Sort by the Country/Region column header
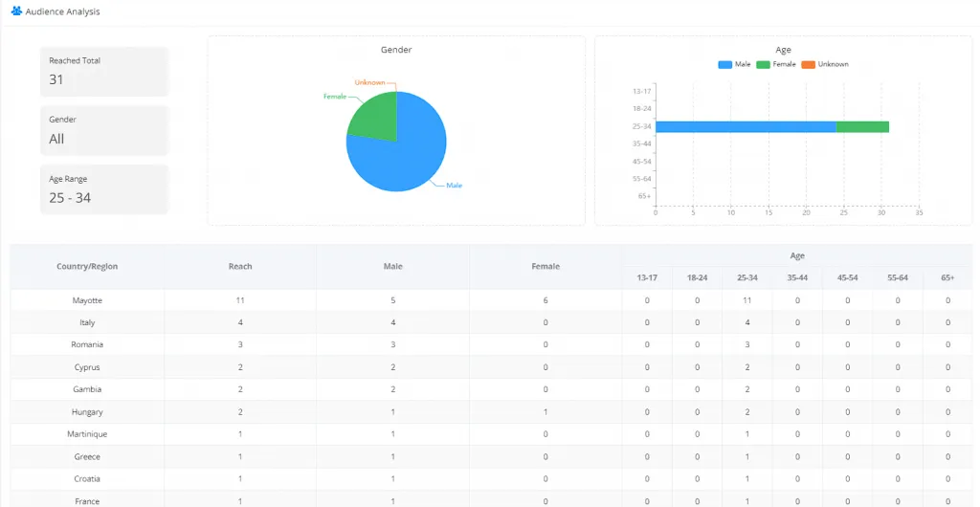 [87, 266]
